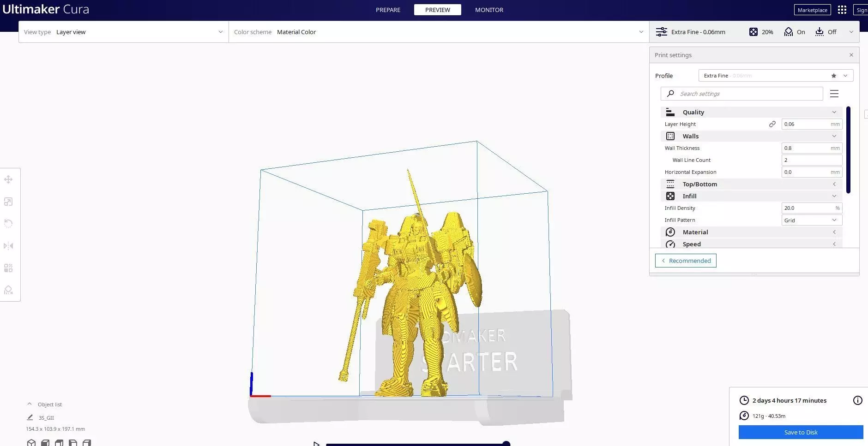The height and width of the screenshot is (446, 868).
Task: Open settings visibility hamburger menu
Action: coord(834,94)
